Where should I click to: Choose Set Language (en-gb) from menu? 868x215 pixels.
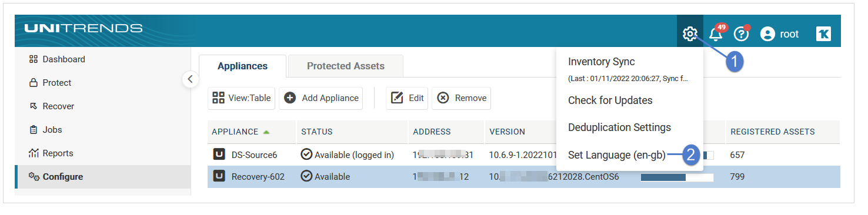pos(616,155)
